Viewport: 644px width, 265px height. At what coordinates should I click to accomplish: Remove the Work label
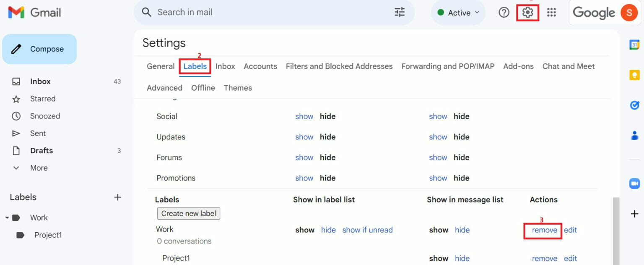(x=543, y=230)
